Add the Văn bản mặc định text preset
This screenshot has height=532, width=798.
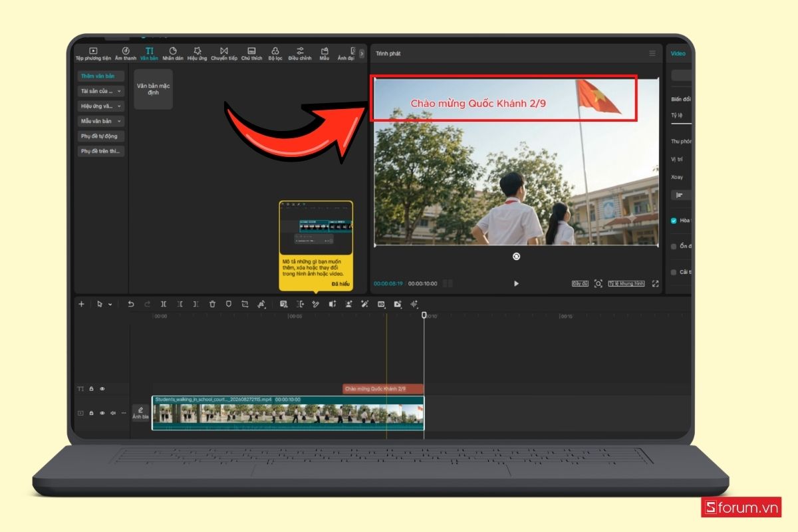pos(153,89)
